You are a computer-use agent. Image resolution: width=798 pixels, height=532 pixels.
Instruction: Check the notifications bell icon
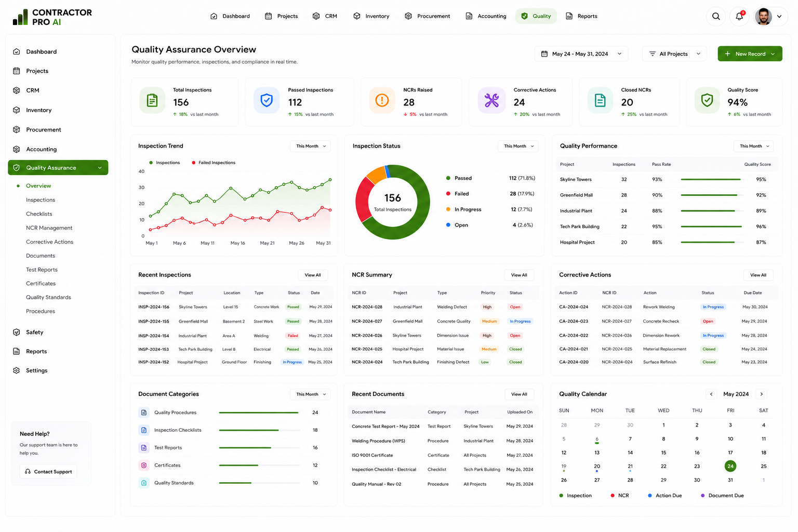(x=739, y=16)
